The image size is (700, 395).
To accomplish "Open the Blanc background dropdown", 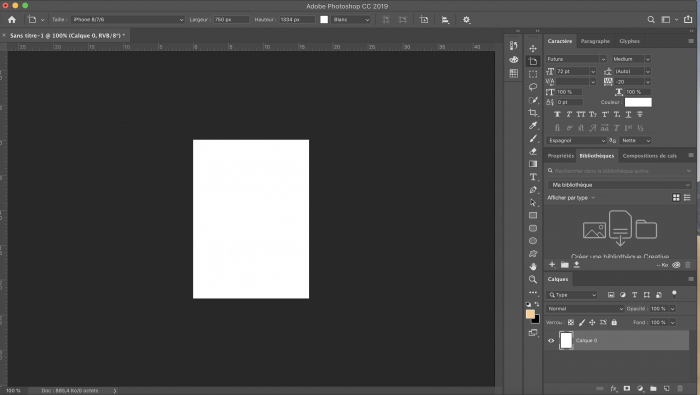I will tap(351, 20).
